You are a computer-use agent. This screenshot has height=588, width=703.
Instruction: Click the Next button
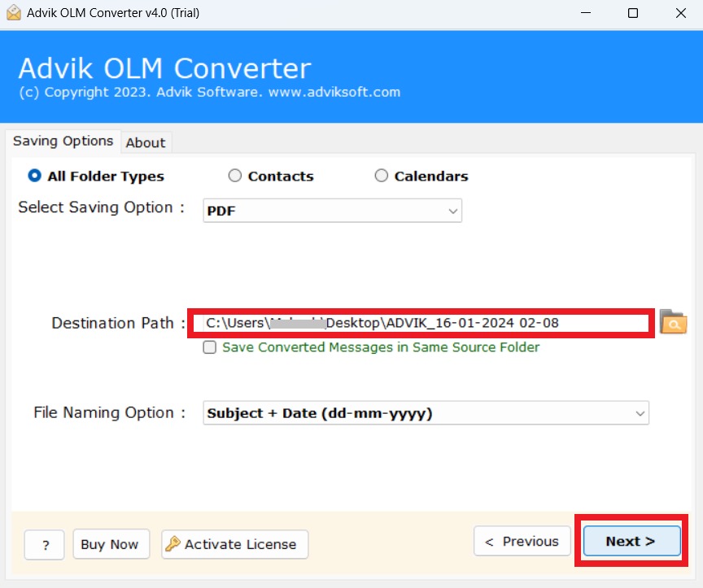tap(631, 541)
